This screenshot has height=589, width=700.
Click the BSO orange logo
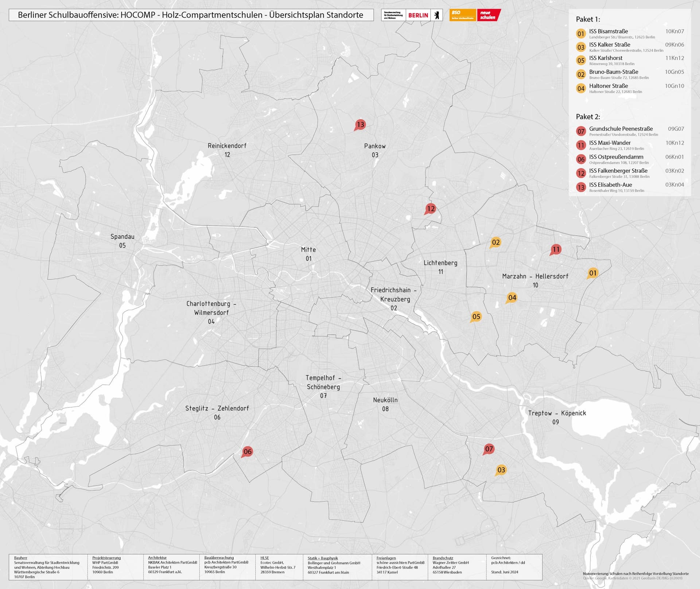click(x=462, y=15)
